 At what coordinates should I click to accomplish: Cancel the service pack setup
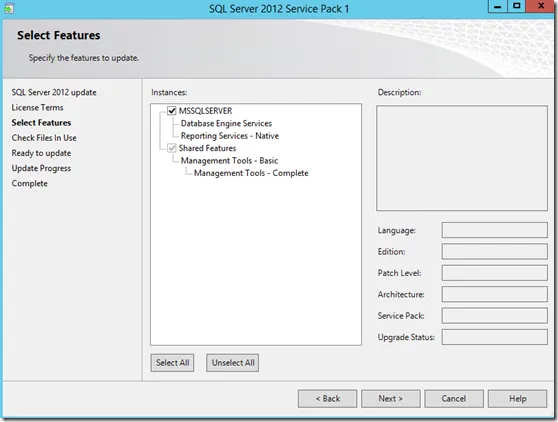pyautogui.click(x=454, y=399)
